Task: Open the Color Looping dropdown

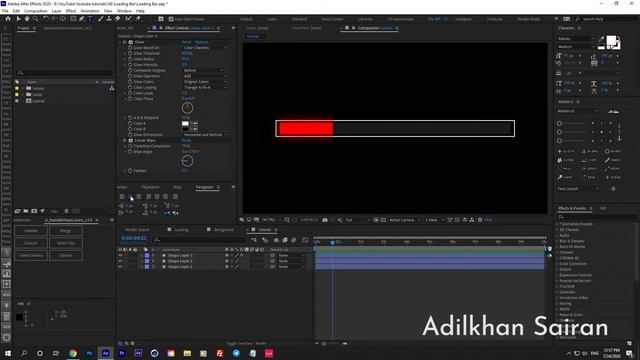Action: pyautogui.click(x=204, y=88)
